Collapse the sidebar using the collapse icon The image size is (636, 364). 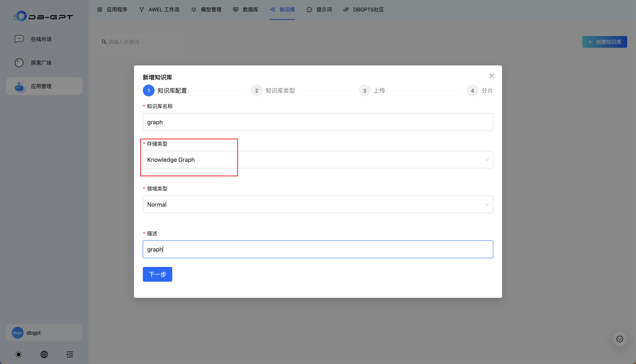pos(70,354)
